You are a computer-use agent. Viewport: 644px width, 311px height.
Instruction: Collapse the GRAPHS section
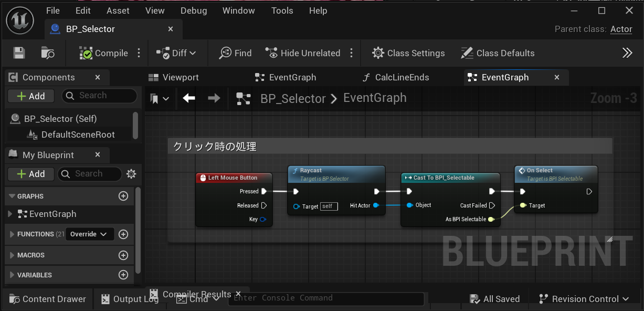(12, 196)
